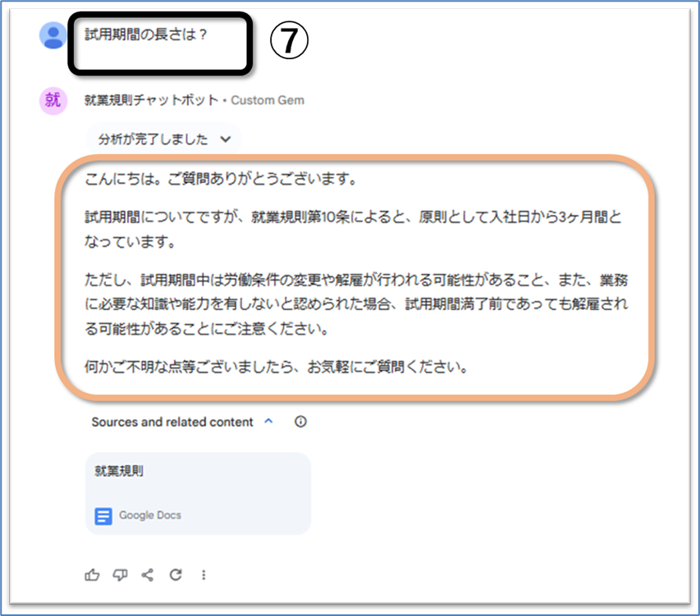The height and width of the screenshot is (616, 700).
Task: Click the Custom Gem label
Action: point(268,100)
